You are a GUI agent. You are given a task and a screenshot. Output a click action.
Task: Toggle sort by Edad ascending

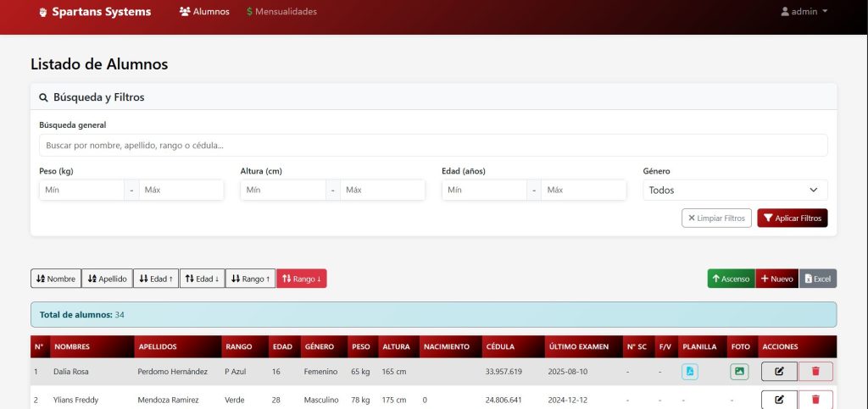(156, 279)
